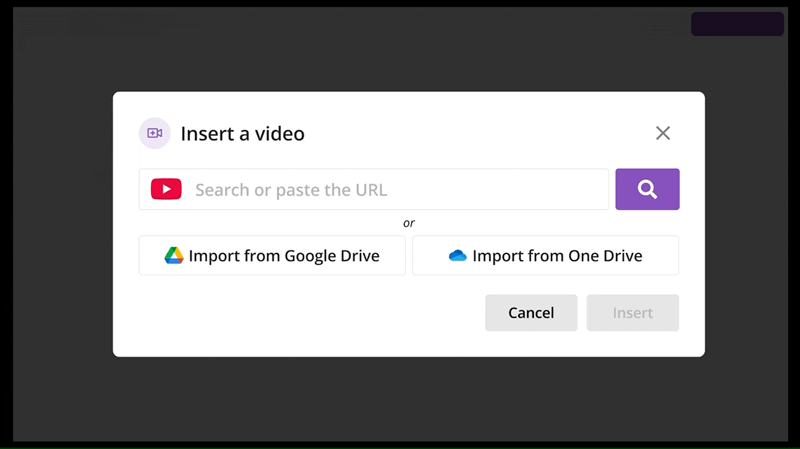Viewport: 800px width, 449px height.
Task: Click the red YouTube logo icon
Action: click(x=166, y=189)
